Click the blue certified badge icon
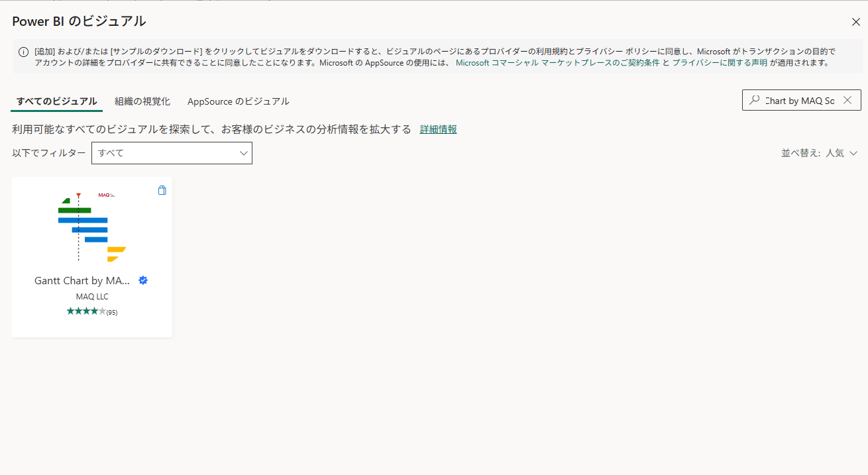 [x=142, y=280]
